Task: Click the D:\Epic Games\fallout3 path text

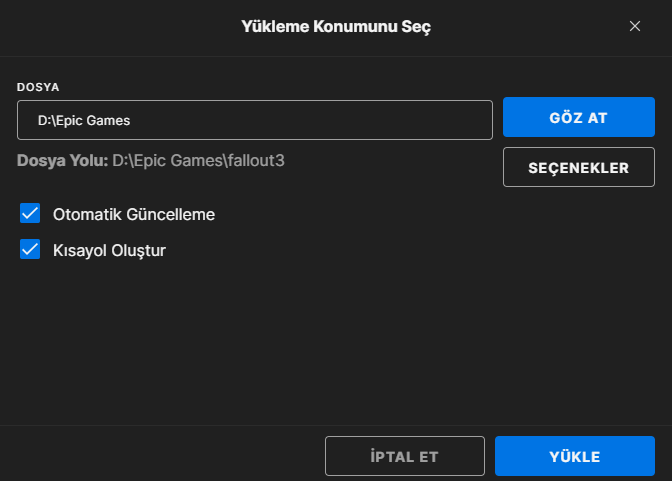Action: [198, 159]
